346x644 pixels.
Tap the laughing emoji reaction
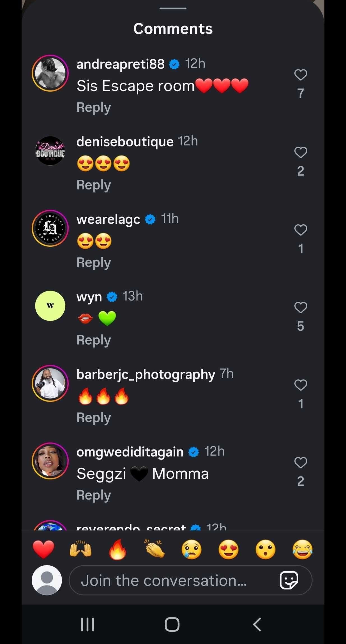coord(302,550)
